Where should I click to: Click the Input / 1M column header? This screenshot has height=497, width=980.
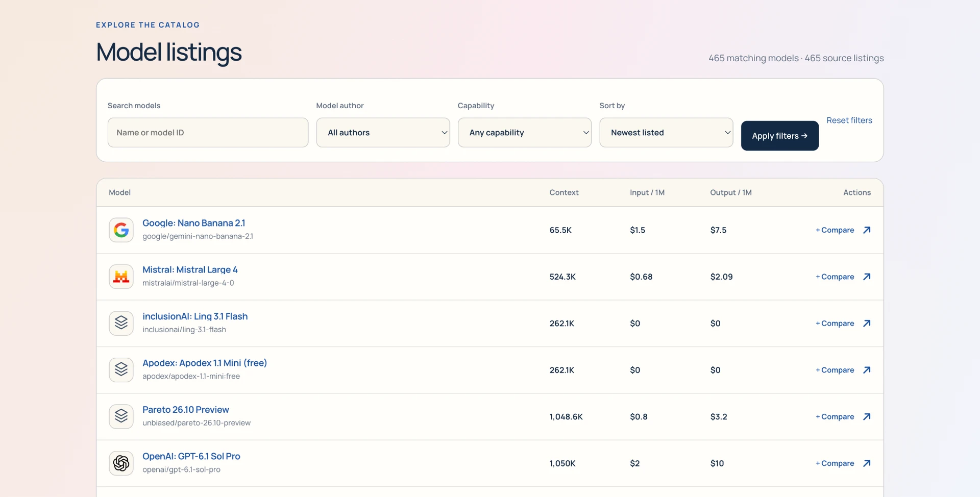coord(647,192)
